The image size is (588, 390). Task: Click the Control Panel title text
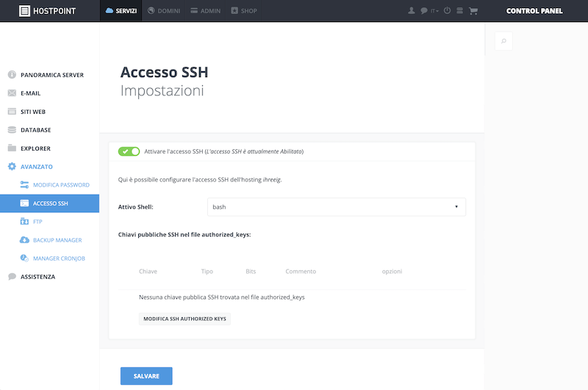534,11
